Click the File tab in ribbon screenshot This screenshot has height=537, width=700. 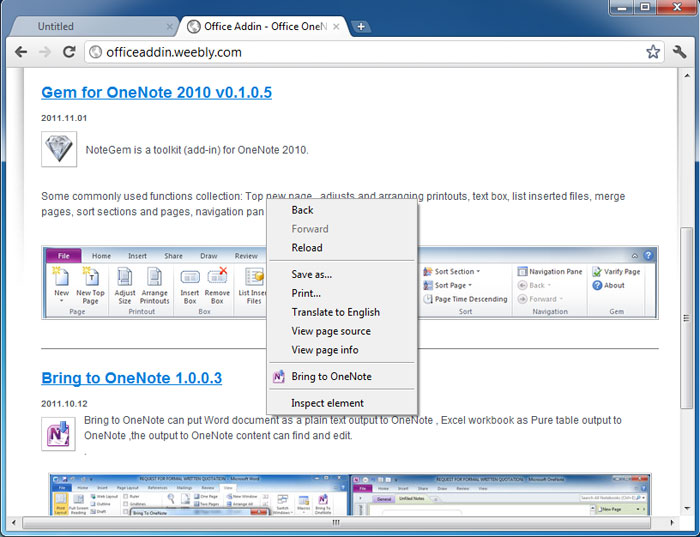point(64,256)
